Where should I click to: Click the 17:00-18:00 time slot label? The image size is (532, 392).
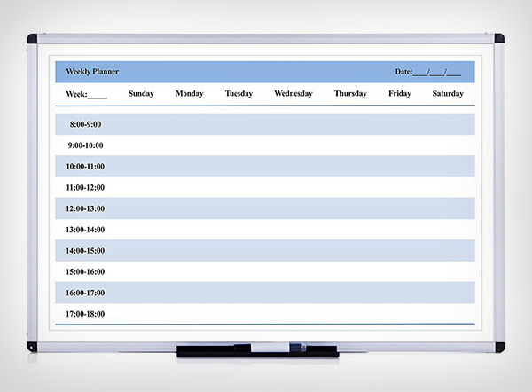coord(85,314)
